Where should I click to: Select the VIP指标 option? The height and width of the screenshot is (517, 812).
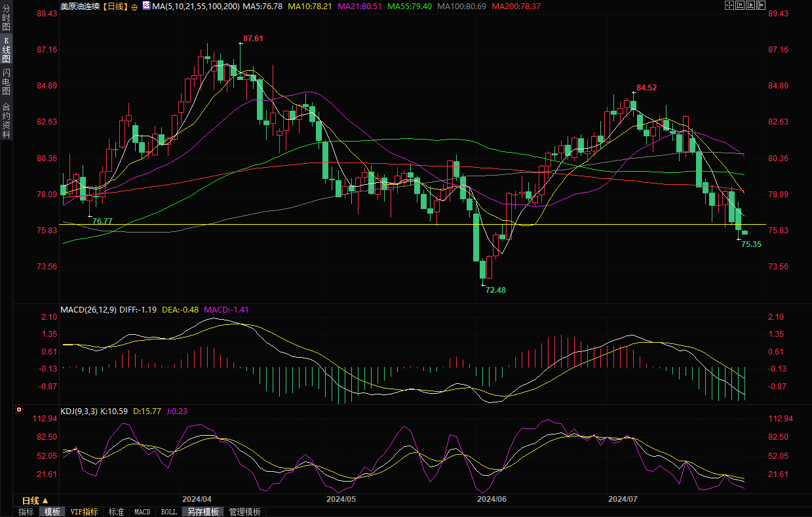(84, 512)
